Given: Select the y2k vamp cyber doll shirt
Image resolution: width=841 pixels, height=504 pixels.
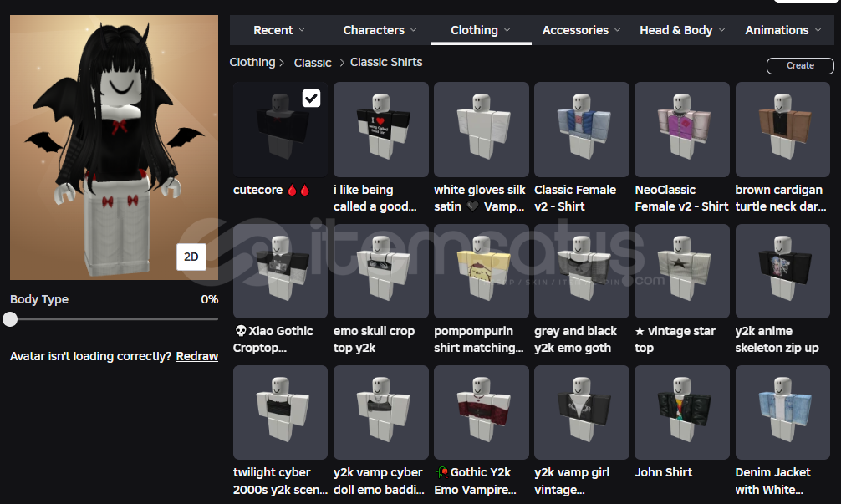Looking at the screenshot, I should point(381,412).
